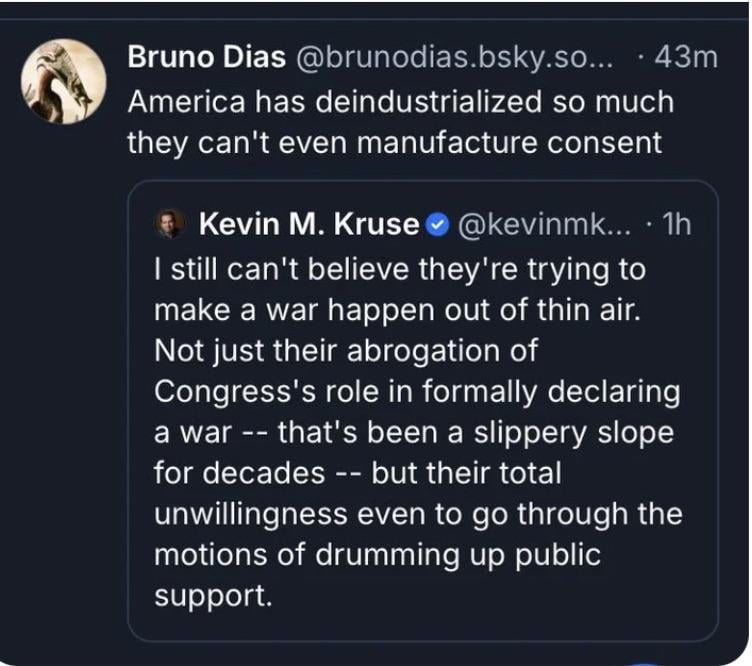Click the blue verified checkmark badge
The image size is (752, 666).
(437, 226)
